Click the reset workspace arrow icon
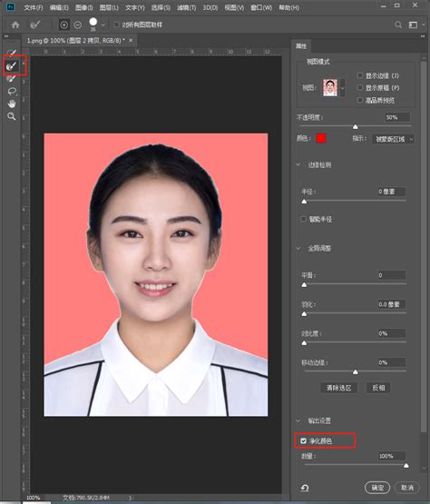 [x=305, y=488]
